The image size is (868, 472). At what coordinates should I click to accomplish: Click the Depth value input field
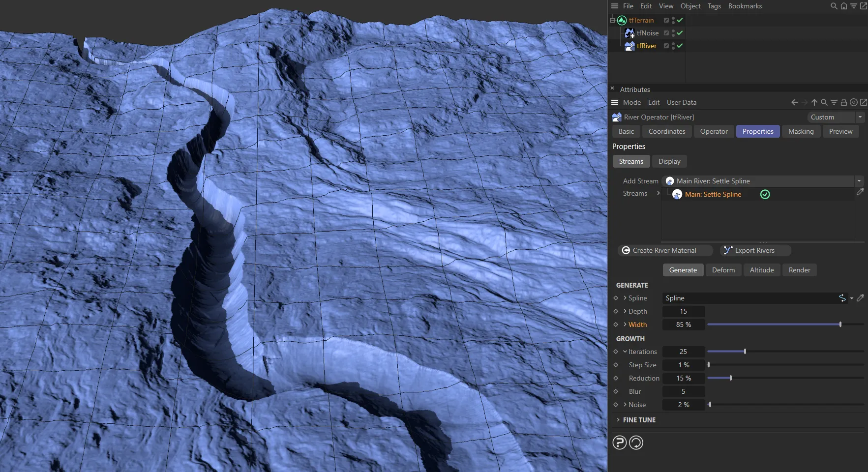[683, 311]
